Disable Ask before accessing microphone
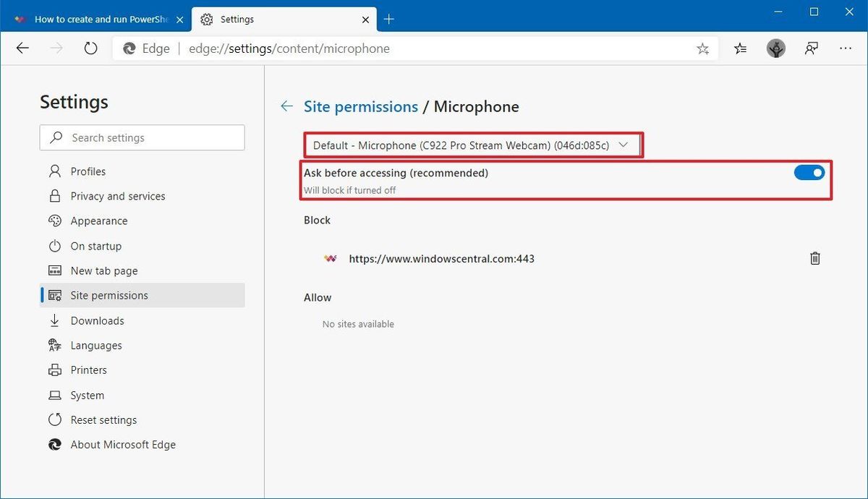This screenshot has height=499, width=868. 809,172
